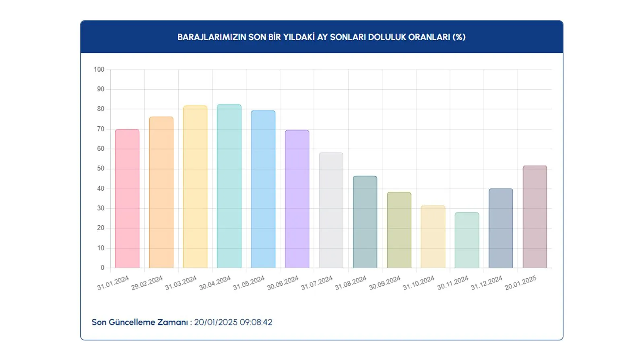Click the purple bar for 30.06.2024

(x=297, y=199)
